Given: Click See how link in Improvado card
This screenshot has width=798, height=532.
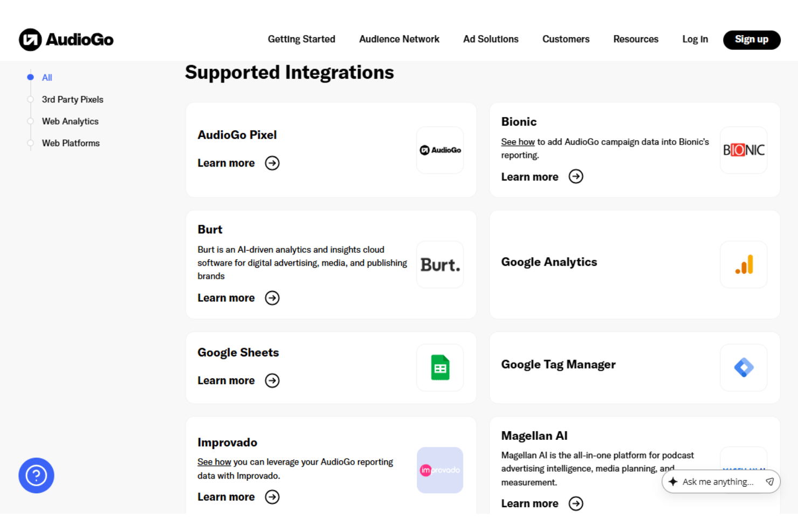Looking at the screenshot, I should (214, 462).
